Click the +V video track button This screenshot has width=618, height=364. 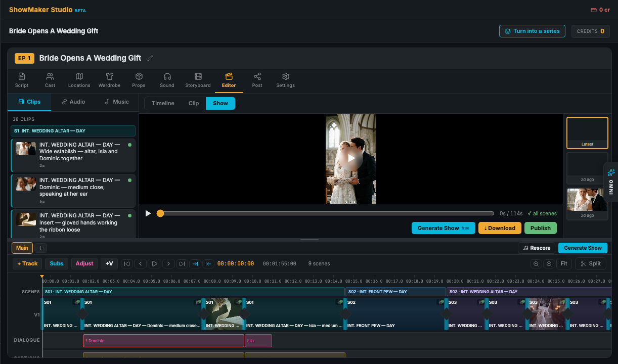pyautogui.click(x=109, y=263)
